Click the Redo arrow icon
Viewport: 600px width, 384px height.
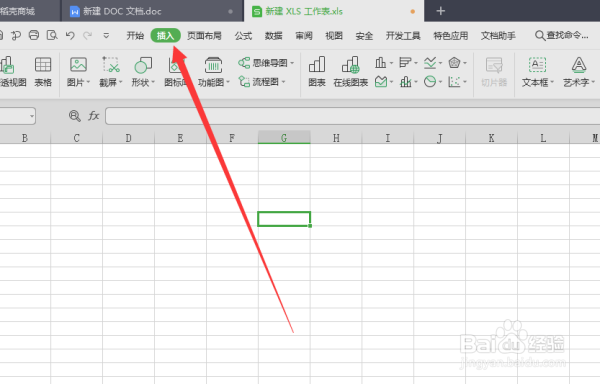click(88, 36)
